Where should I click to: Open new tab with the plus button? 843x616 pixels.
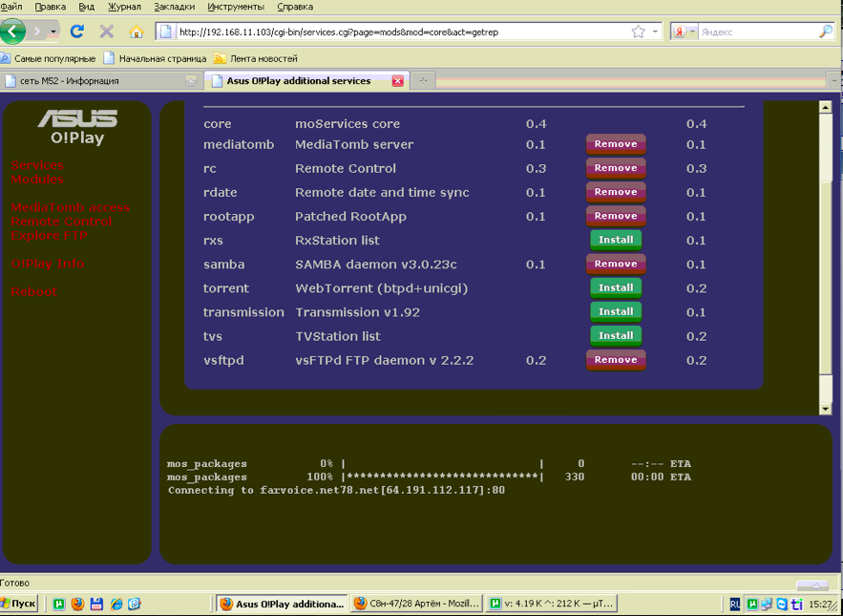tap(423, 81)
